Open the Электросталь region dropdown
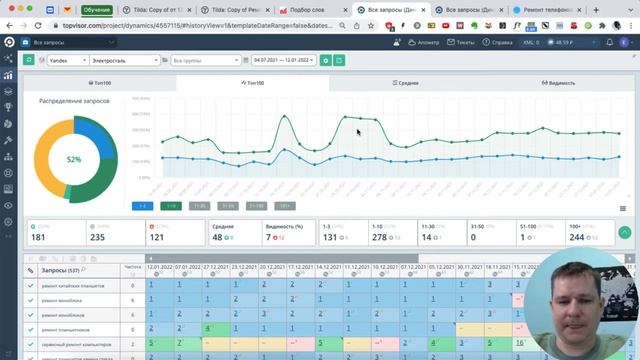The image size is (640, 360). click(x=124, y=60)
